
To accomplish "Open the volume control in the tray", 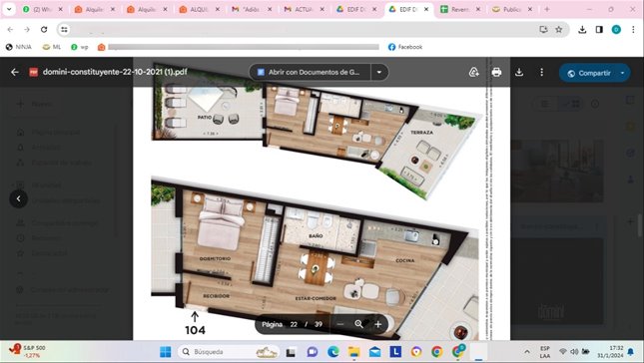I will pos(574,351).
